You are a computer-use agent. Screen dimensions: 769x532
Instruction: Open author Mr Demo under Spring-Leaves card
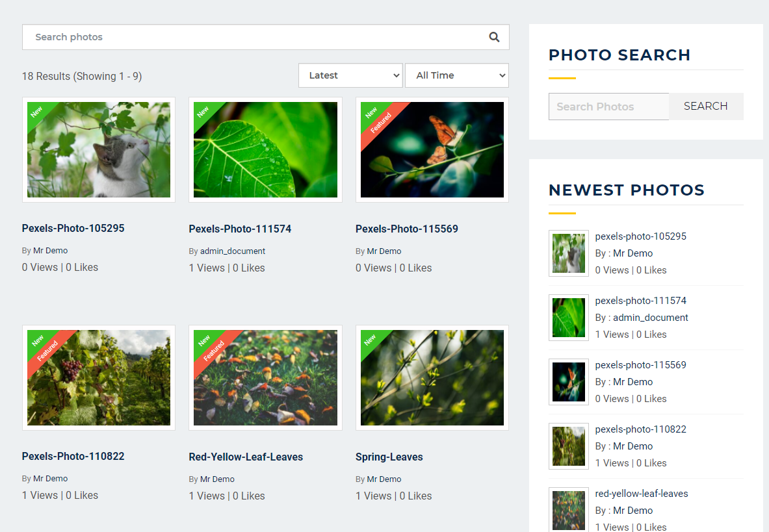coord(384,479)
